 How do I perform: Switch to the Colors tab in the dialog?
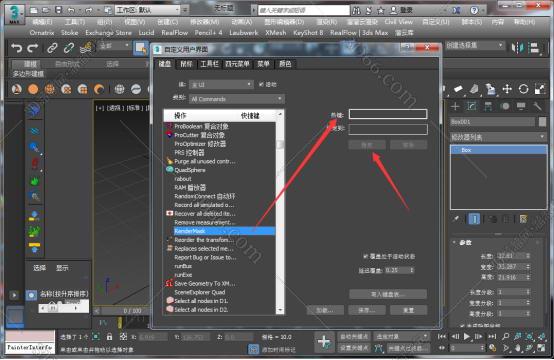(285, 64)
